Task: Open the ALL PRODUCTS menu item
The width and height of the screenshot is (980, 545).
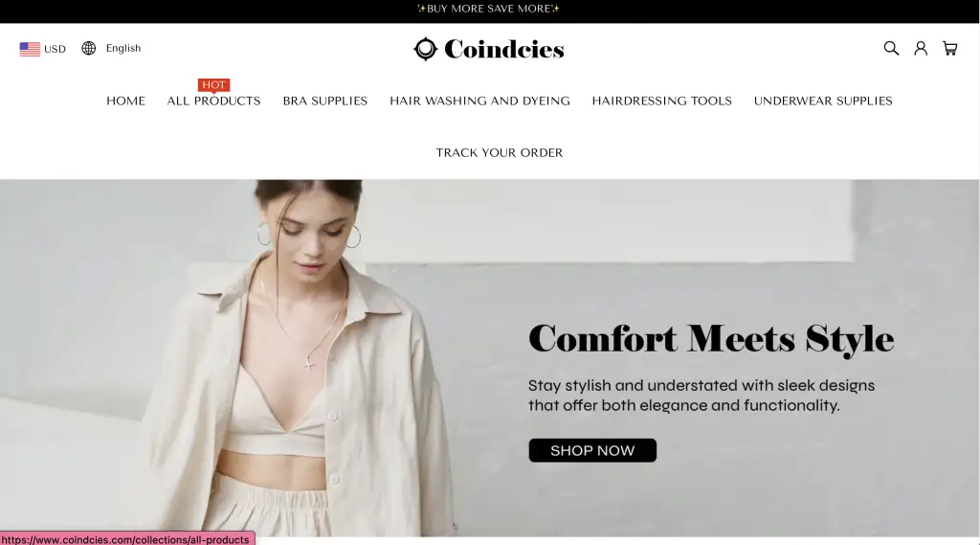Action: pos(213,101)
